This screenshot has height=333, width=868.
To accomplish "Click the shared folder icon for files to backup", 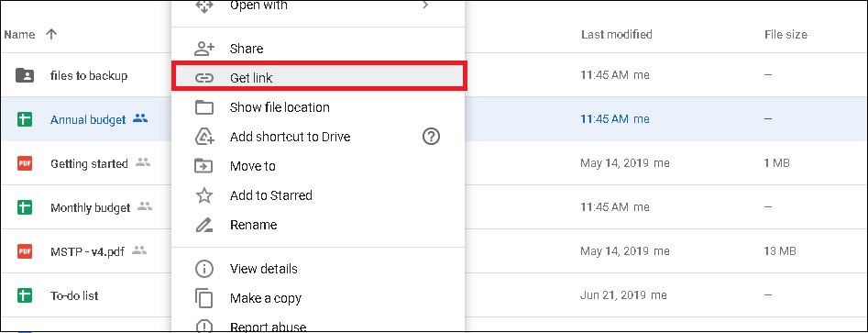I will click(x=24, y=75).
